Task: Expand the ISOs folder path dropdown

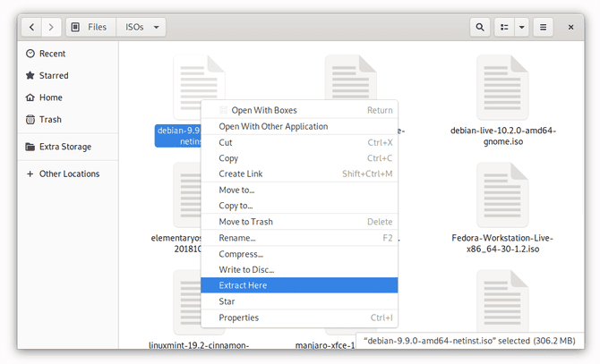Action: 156,27
